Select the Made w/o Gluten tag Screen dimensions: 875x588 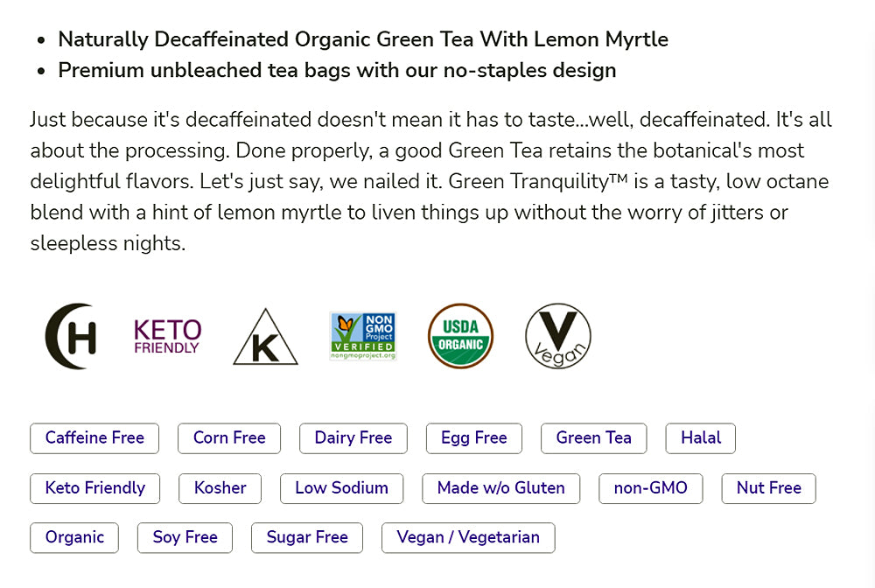click(501, 488)
